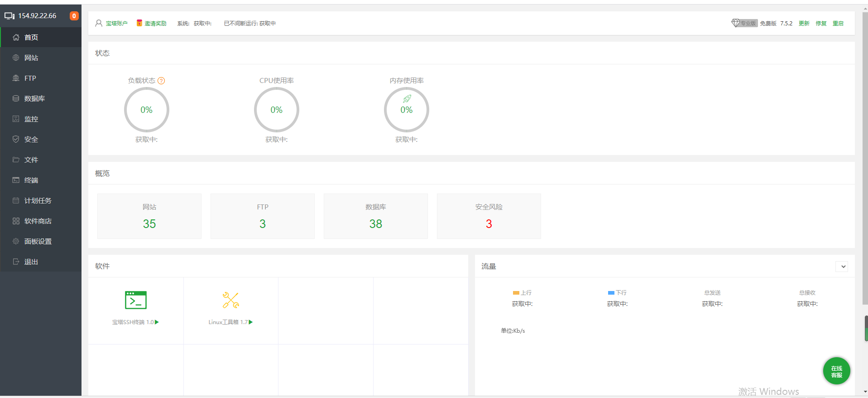Click the user account icon
This screenshot has width=868, height=398.
tap(99, 23)
